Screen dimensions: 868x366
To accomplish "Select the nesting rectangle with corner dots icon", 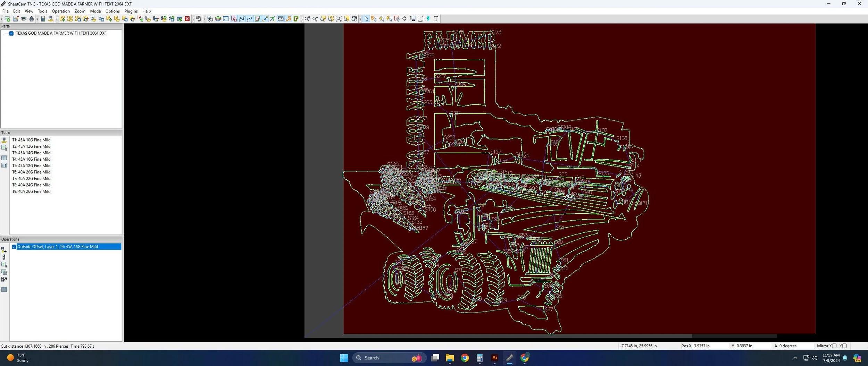I will 420,19.
